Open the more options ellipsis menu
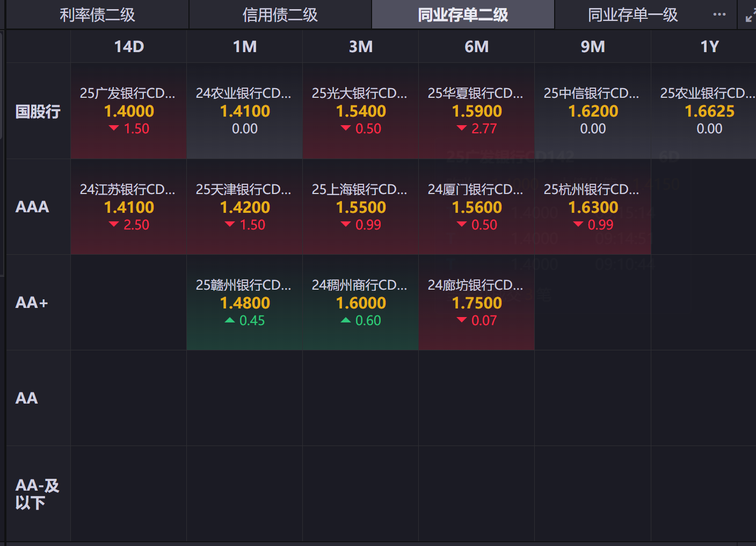756x546 pixels. (719, 15)
